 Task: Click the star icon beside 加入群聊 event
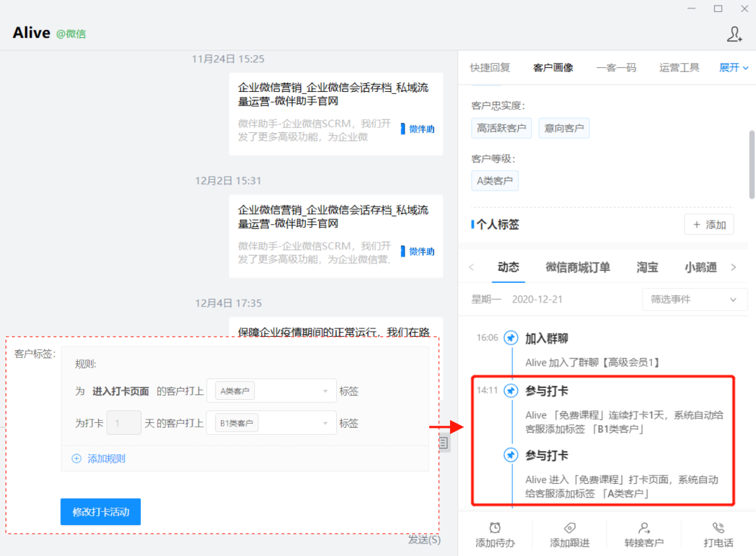(510, 338)
